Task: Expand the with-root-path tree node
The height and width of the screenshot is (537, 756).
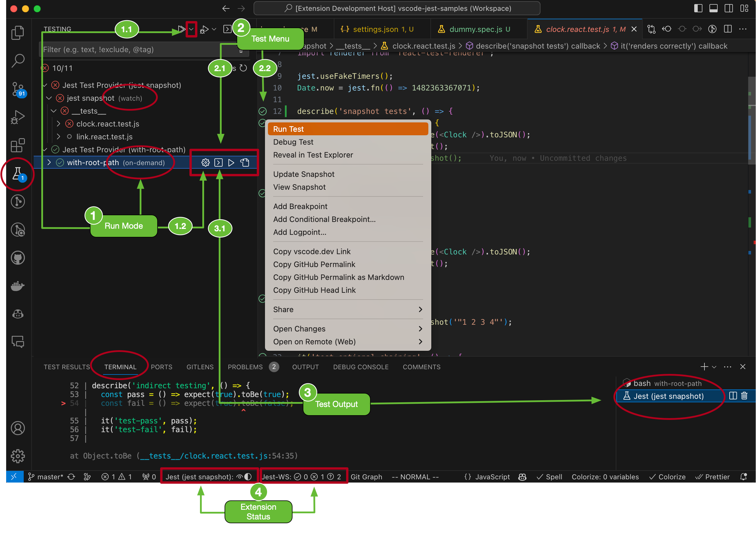Action: (49, 162)
